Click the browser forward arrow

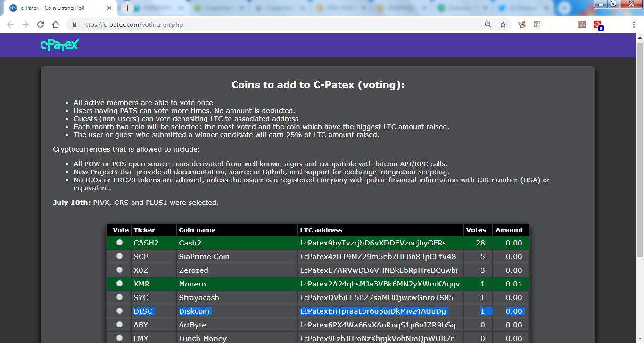pyautogui.click(x=25, y=24)
